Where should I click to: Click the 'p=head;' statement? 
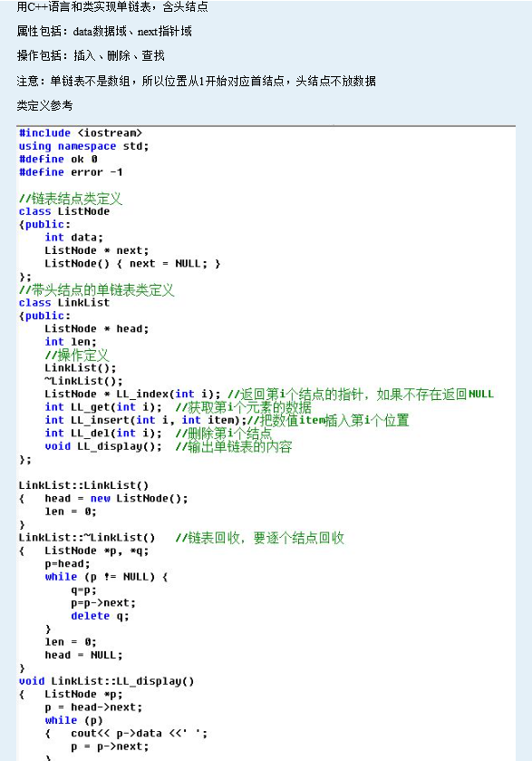point(67,564)
